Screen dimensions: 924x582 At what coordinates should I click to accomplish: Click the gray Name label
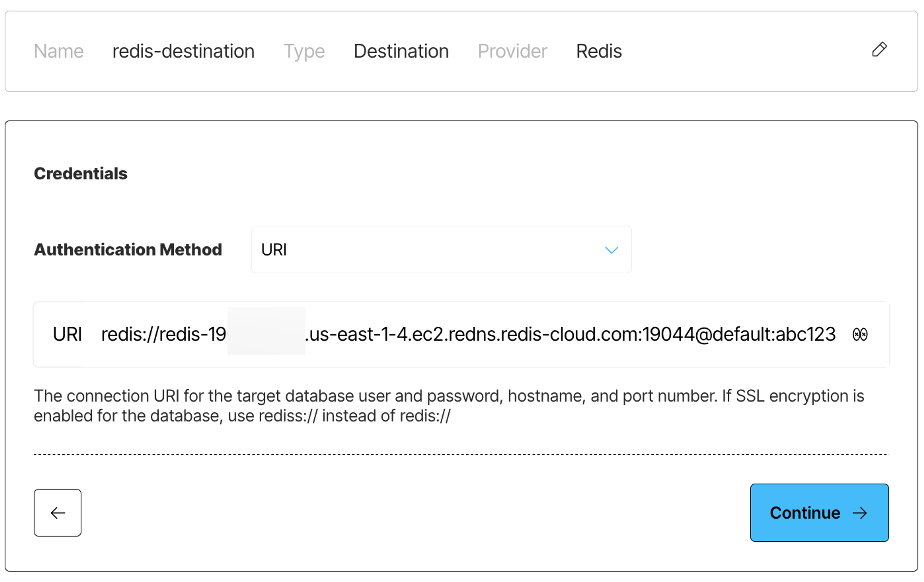point(59,51)
